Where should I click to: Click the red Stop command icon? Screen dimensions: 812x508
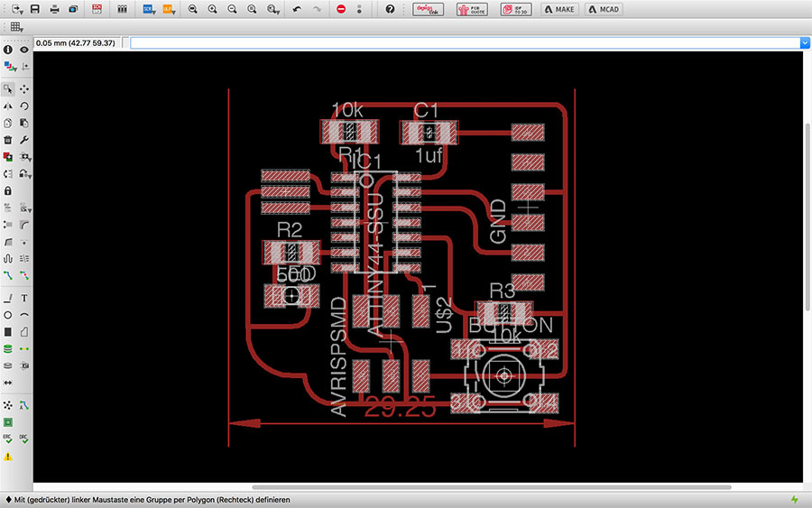coord(341,9)
